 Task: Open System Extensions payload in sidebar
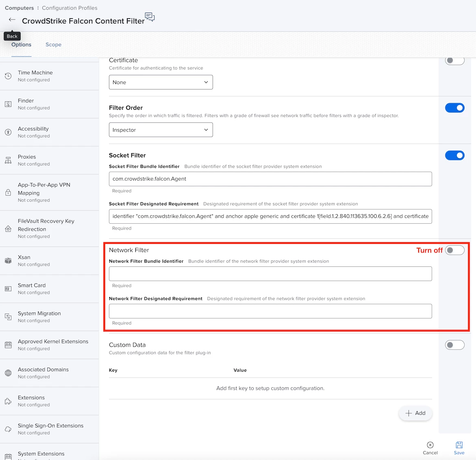coord(50,452)
